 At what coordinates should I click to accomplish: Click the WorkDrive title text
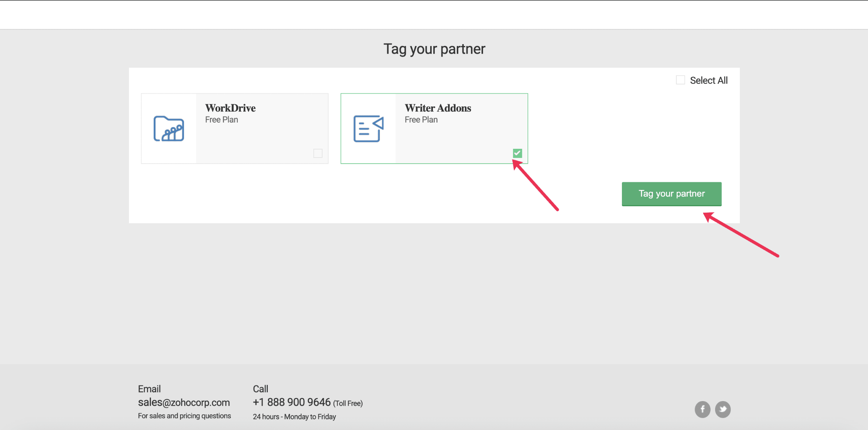click(231, 108)
